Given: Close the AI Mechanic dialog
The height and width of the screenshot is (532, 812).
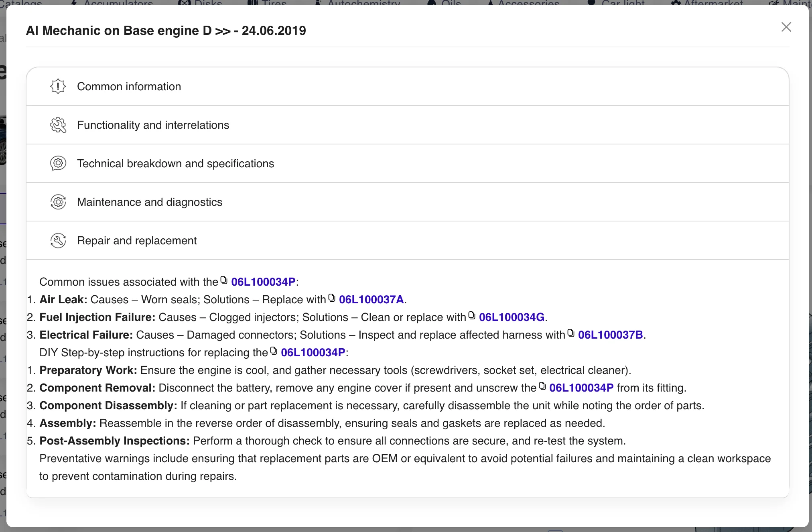Looking at the screenshot, I should [786, 27].
